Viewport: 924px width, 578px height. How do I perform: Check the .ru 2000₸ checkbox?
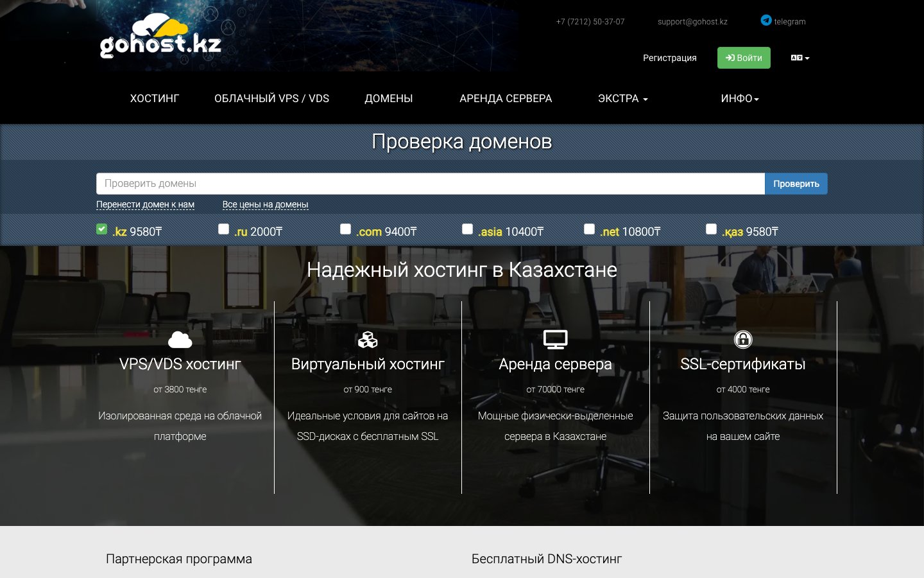click(x=223, y=229)
